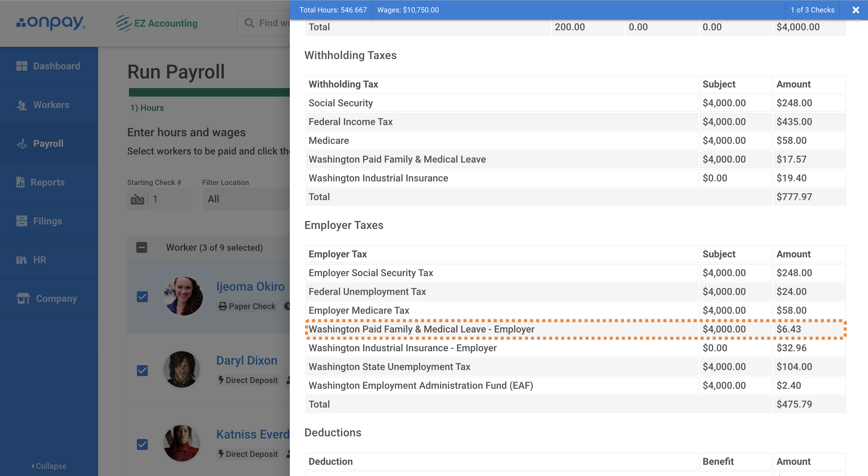The height and width of the screenshot is (476, 868).
Task: Click the Starting Check number field
Action: pyautogui.click(x=170, y=199)
